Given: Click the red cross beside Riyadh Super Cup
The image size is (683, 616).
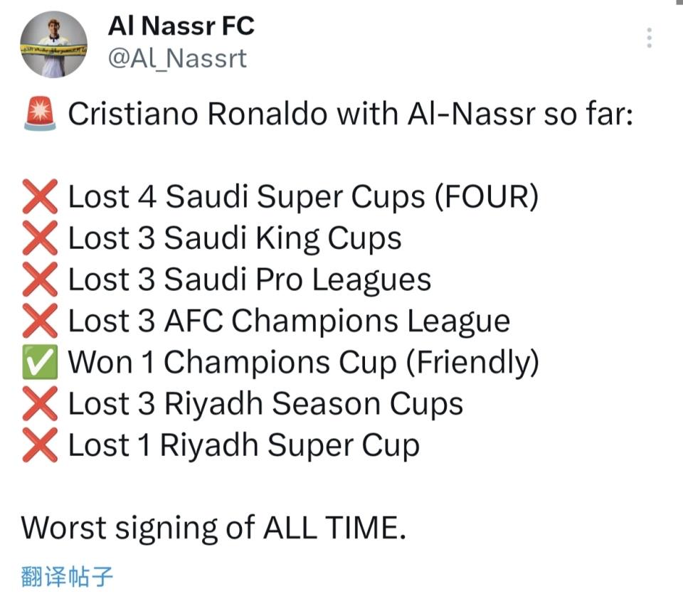Looking at the screenshot, I should (40, 445).
